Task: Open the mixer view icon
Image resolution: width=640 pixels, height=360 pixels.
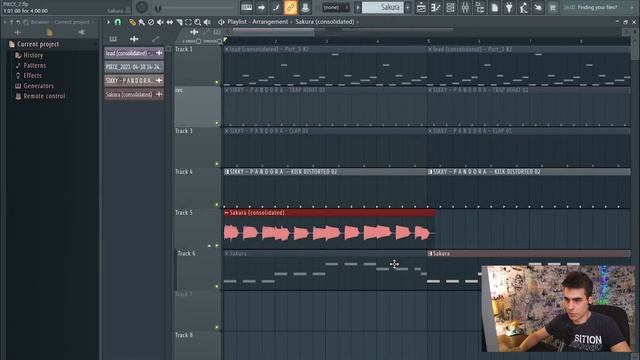Action: tap(465, 7)
